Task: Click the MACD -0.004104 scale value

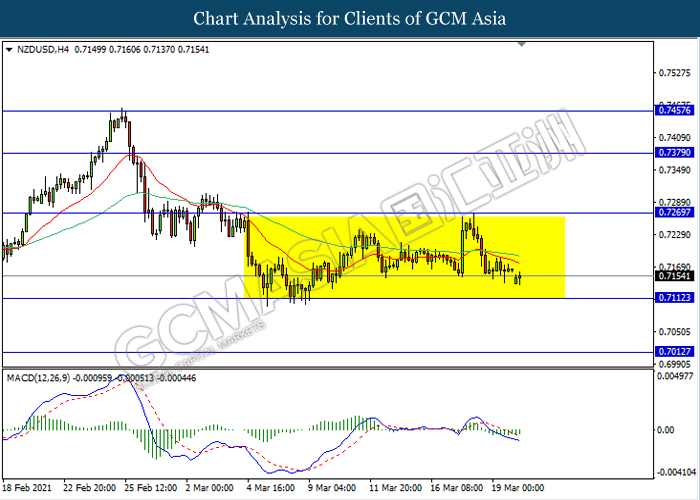Action: click(674, 472)
